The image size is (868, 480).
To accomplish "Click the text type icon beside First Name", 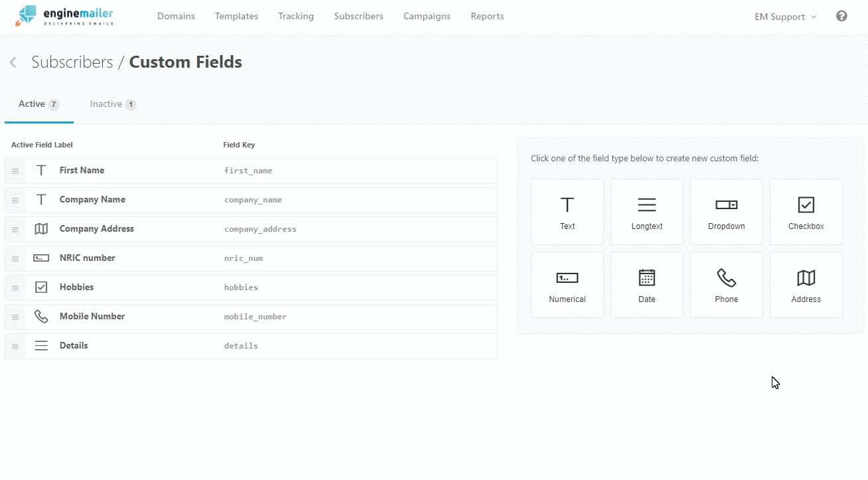I will pyautogui.click(x=41, y=171).
